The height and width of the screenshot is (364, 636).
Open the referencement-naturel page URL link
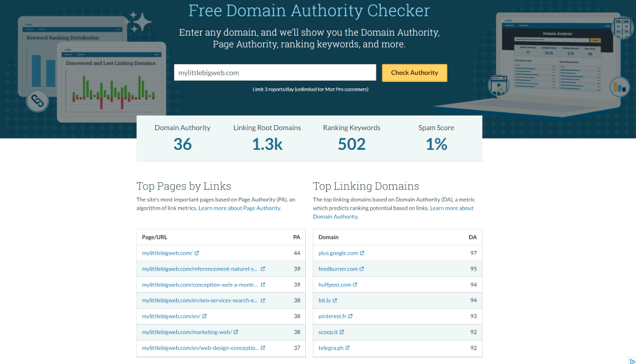199,269
